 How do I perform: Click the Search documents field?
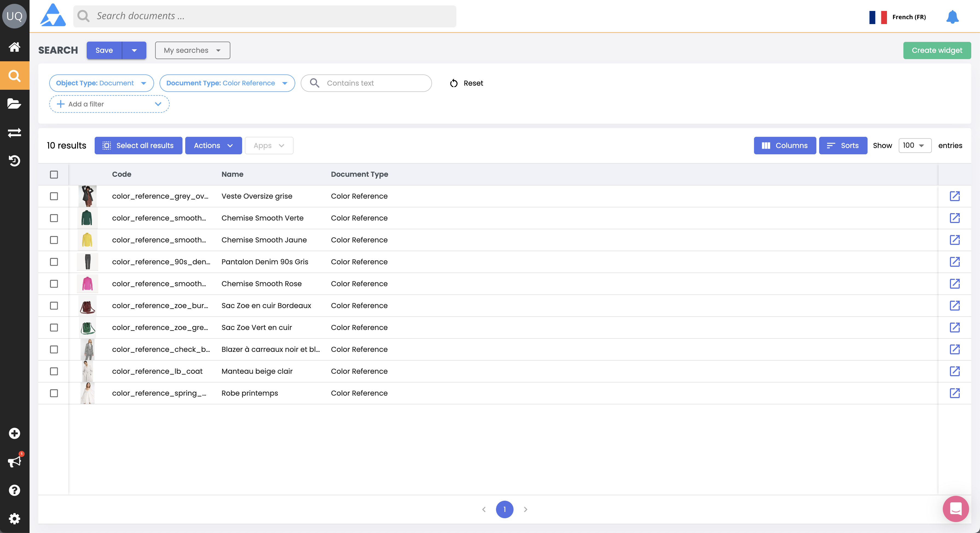265,16
